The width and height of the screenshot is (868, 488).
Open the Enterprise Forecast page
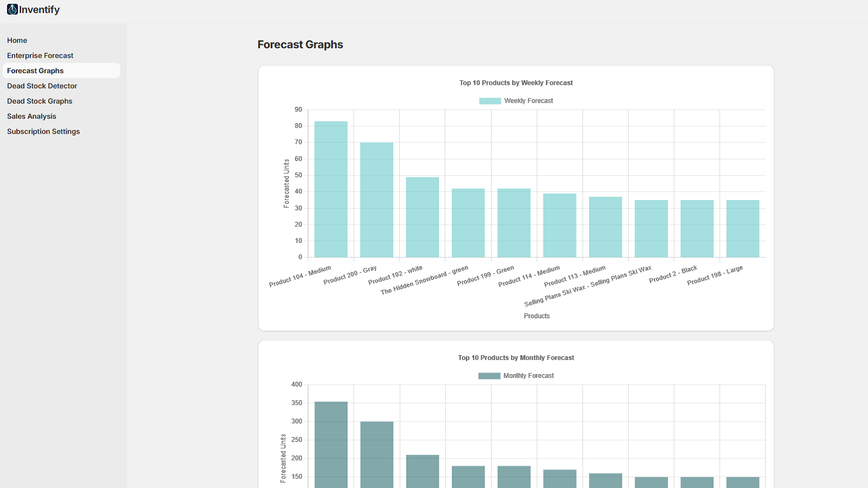pos(40,55)
